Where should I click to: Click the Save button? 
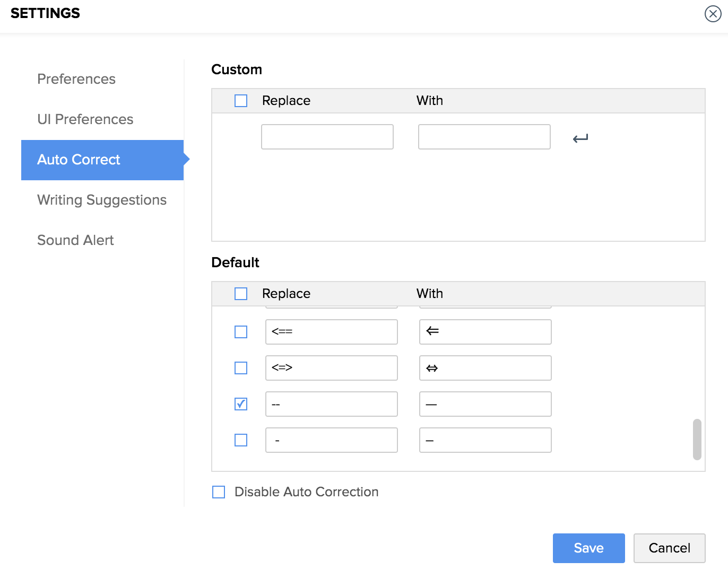(x=588, y=548)
